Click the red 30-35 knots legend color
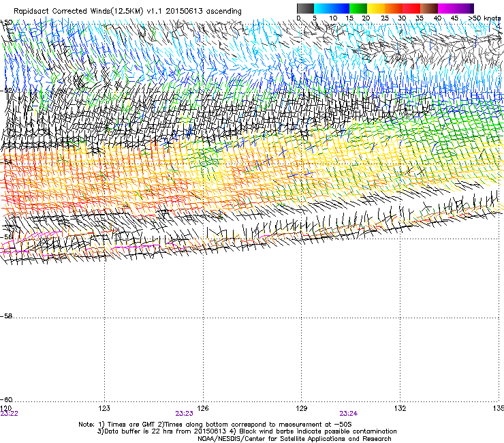 [411, 8]
